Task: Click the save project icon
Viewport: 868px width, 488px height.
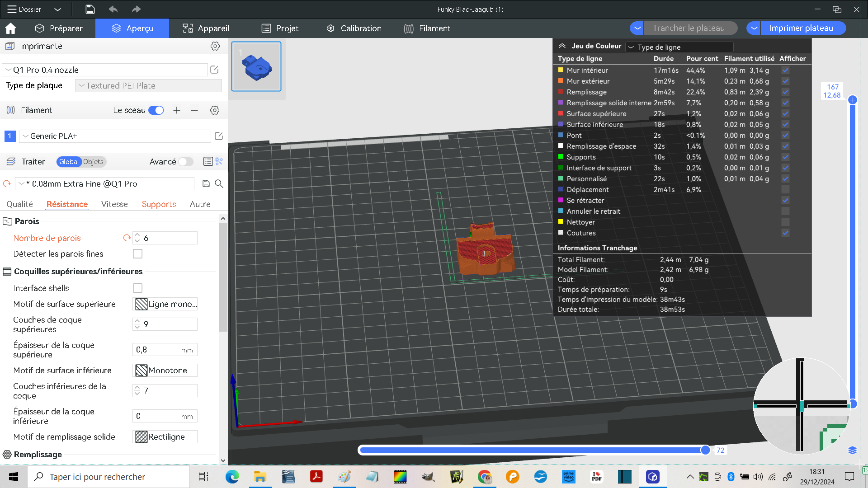Action: (x=90, y=9)
